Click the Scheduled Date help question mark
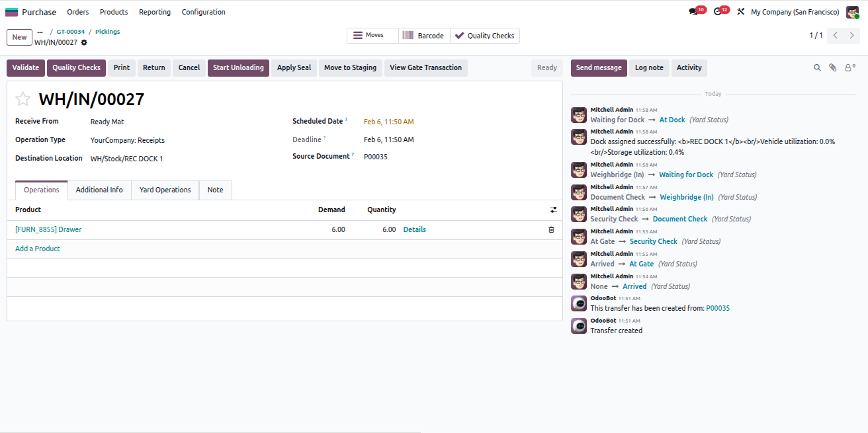This screenshot has height=433, width=868. [346, 119]
